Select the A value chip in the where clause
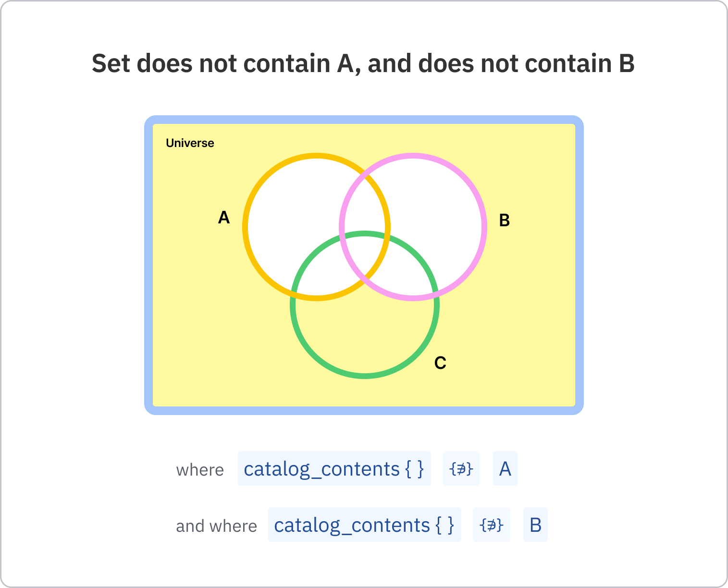Screen dimensions: 728x588 (x=505, y=469)
